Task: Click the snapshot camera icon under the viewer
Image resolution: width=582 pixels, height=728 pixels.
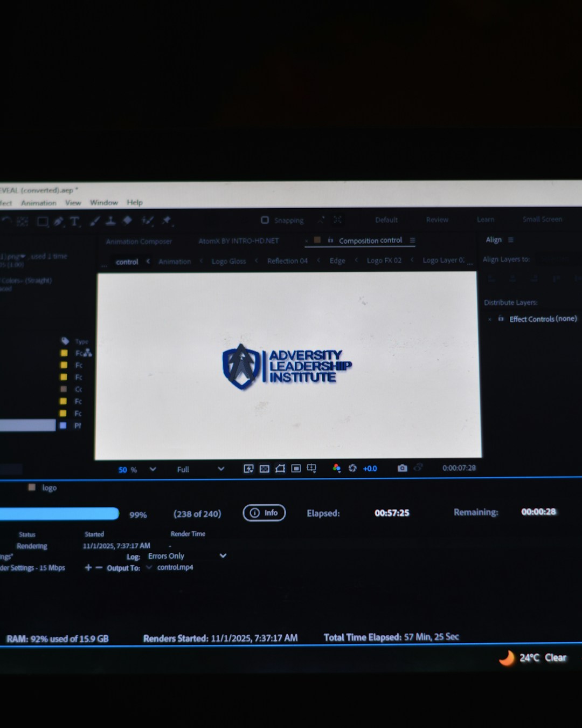Action: [x=402, y=468]
